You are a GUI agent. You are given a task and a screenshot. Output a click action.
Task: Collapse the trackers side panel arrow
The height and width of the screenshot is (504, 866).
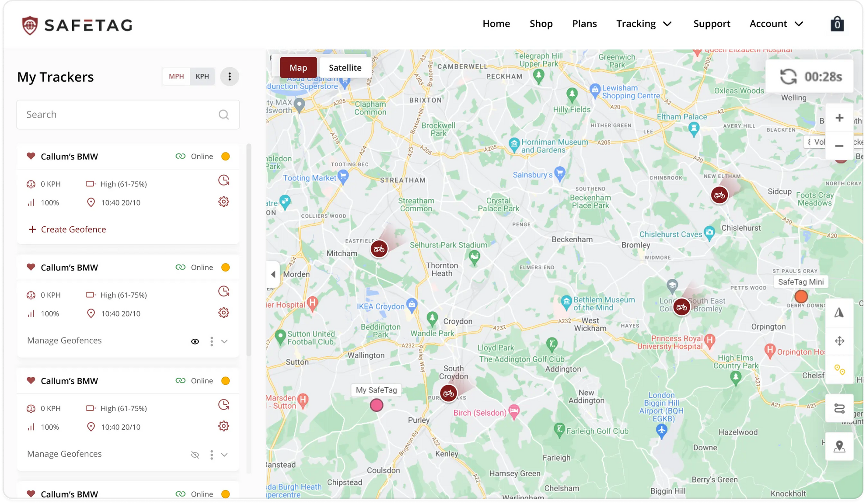pos(273,275)
